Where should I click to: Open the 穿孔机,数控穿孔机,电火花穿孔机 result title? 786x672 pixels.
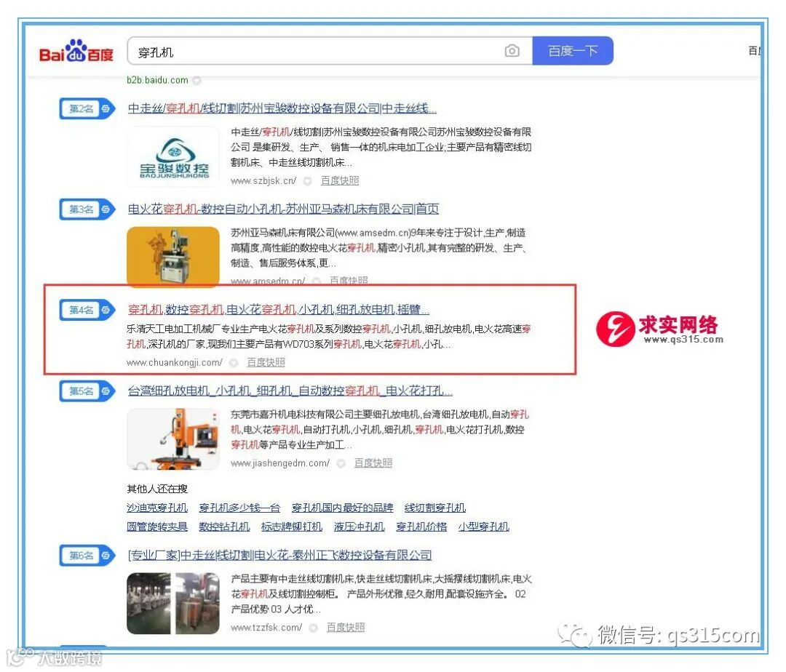click(278, 310)
